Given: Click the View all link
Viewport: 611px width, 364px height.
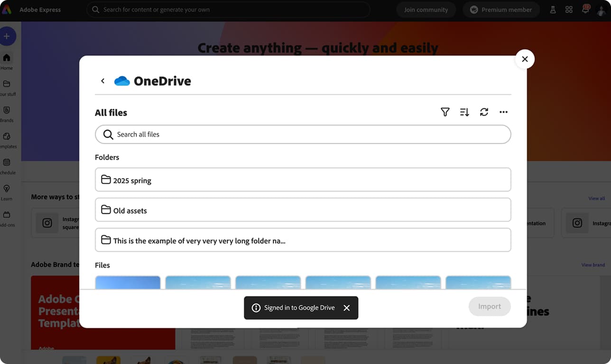Looking at the screenshot, I should coord(597,199).
